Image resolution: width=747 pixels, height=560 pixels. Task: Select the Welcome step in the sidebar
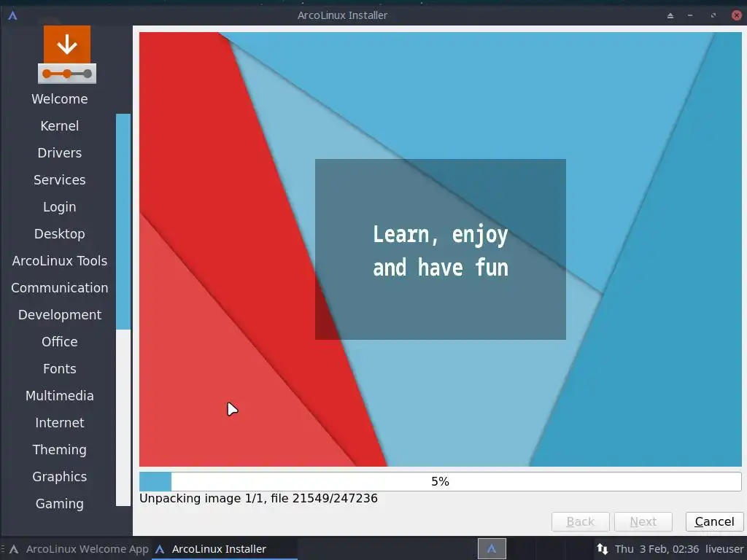(x=60, y=99)
